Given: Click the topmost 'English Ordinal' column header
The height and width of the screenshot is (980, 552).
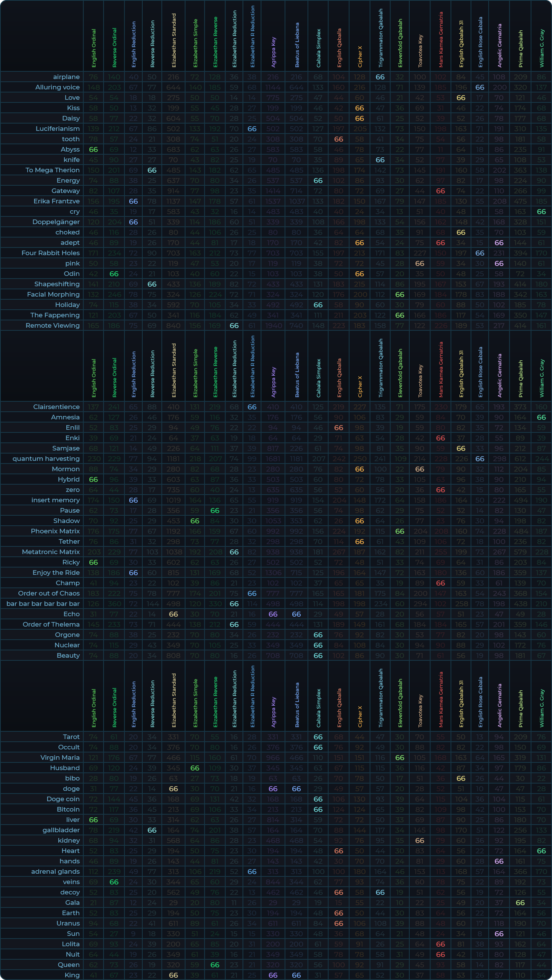Looking at the screenshot, I should coord(94,48).
